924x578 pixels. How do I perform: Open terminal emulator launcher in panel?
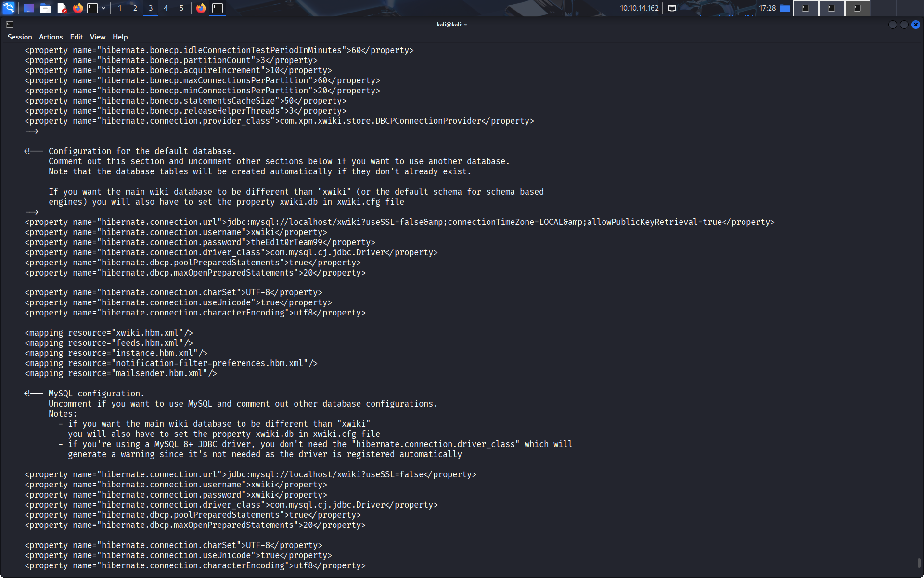[92, 8]
